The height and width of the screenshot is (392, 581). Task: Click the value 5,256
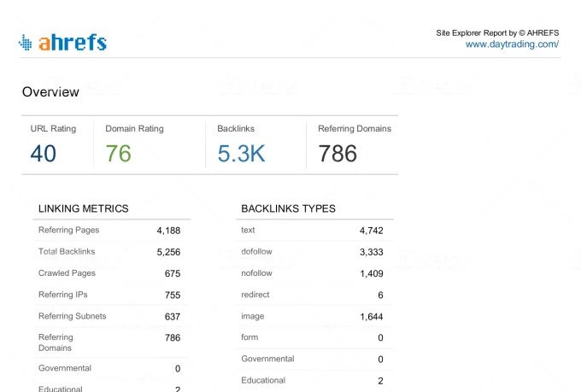[x=168, y=252]
